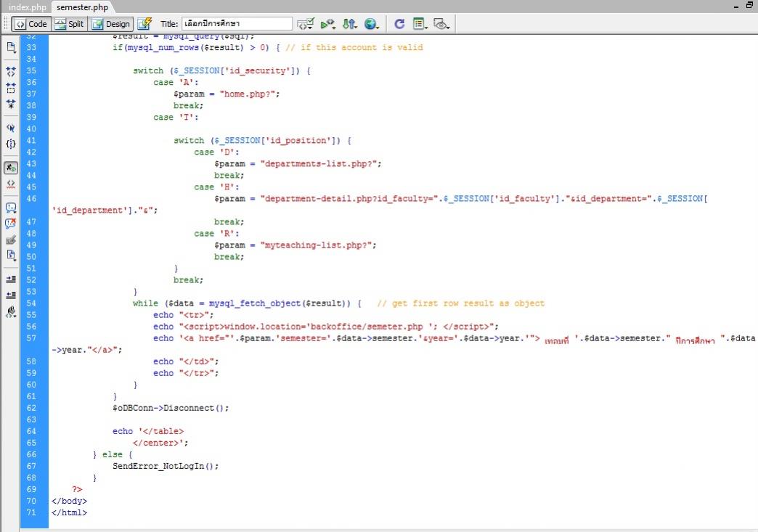Viewport: 758px width, 532px height.
Task: Click mysql_fetch_object on line 54
Action: point(255,303)
